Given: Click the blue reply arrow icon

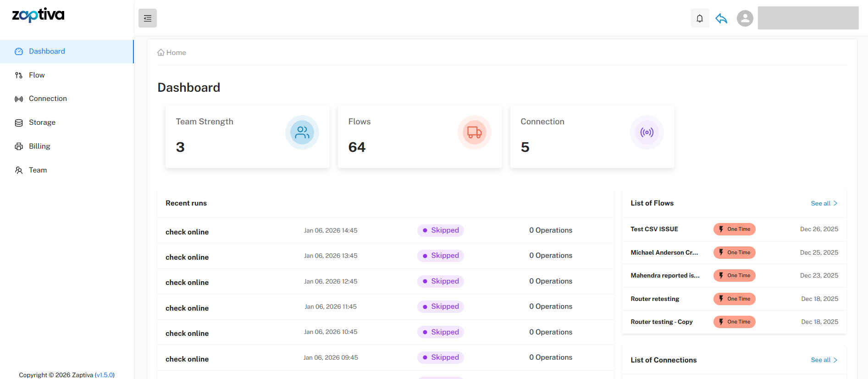Looking at the screenshot, I should click(x=721, y=18).
